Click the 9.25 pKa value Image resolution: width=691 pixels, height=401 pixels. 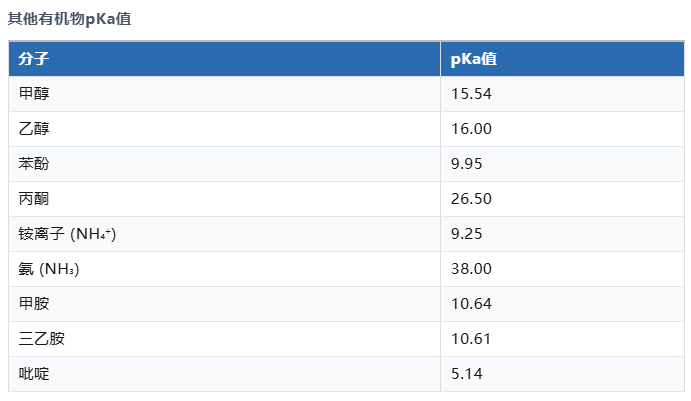click(x=467, y=234)
